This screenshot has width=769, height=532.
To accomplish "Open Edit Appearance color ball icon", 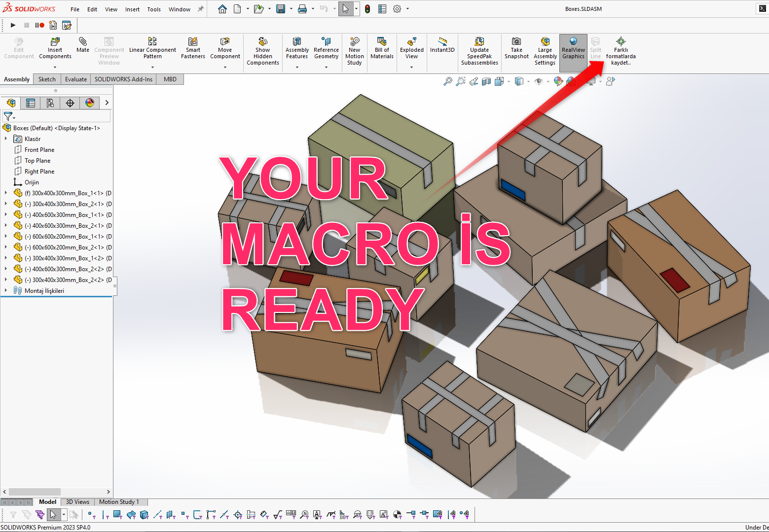I will (558, 81).
